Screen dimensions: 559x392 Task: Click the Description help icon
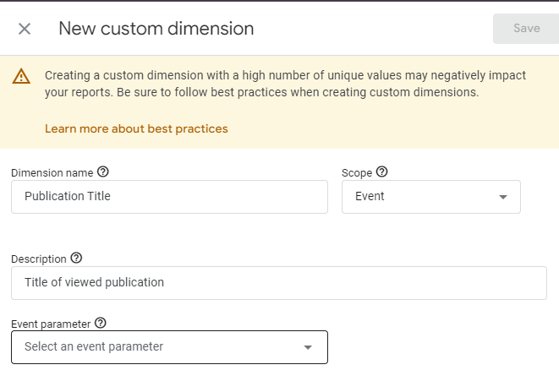coord(76,259)
